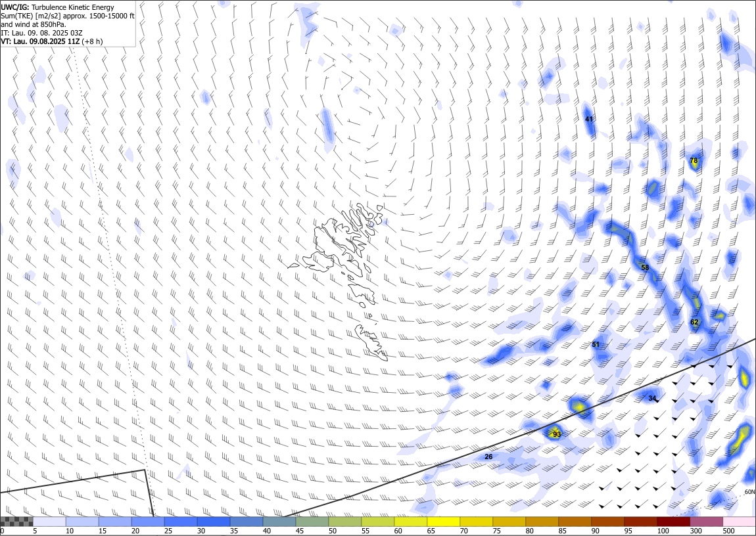Screen dimensions: 756x536
Task: Click the 45–50 sage green legend swatch
Action: pos(312,522)
